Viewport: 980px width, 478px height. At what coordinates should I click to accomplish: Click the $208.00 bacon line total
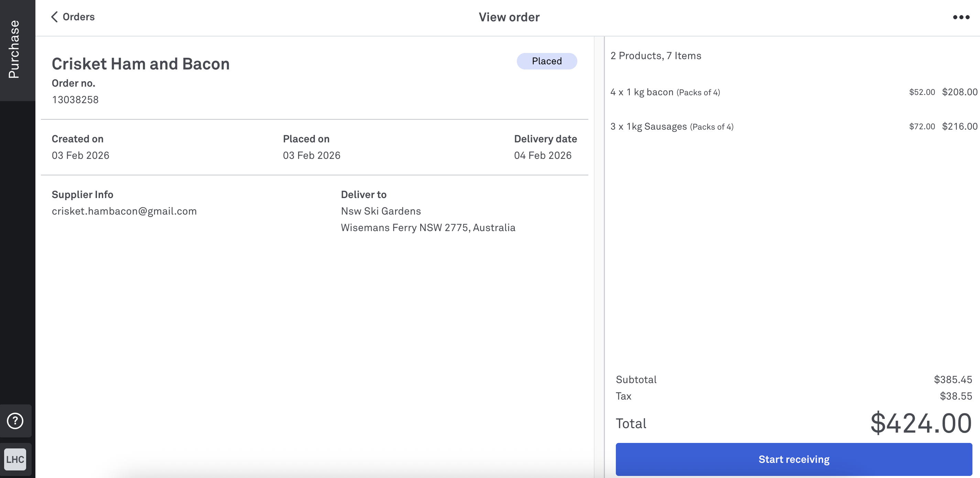[x=959, y=92]
